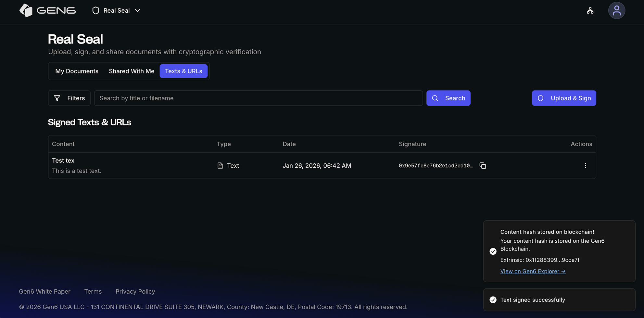The width and height of the screenshot is (644, 318).
Task: Open the user profile avatar
Action: coord(616,11)
